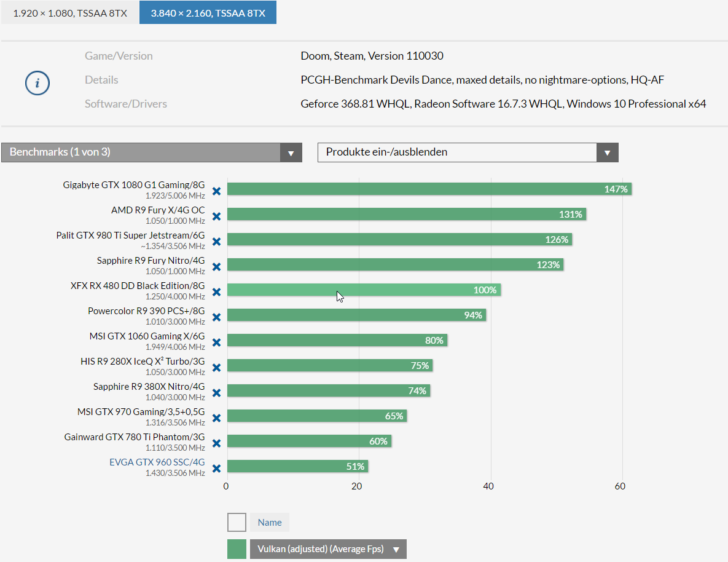Image resolution: width=728 pixels, height=562 pixels.
Task: Remove XFX RX 480 DD Black Edition X icon
Action: coord(216,292)
